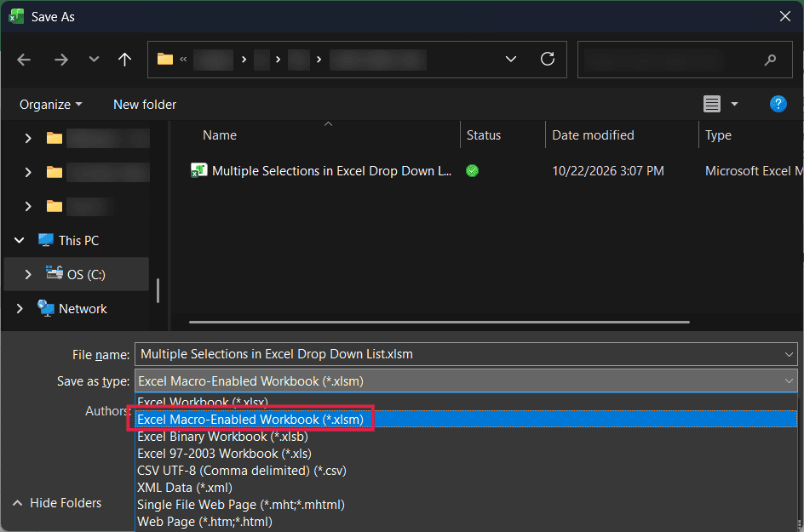Viewport: 804px width, 532px height.
Task: Go up one folder level
Action: tap(124, 60)
